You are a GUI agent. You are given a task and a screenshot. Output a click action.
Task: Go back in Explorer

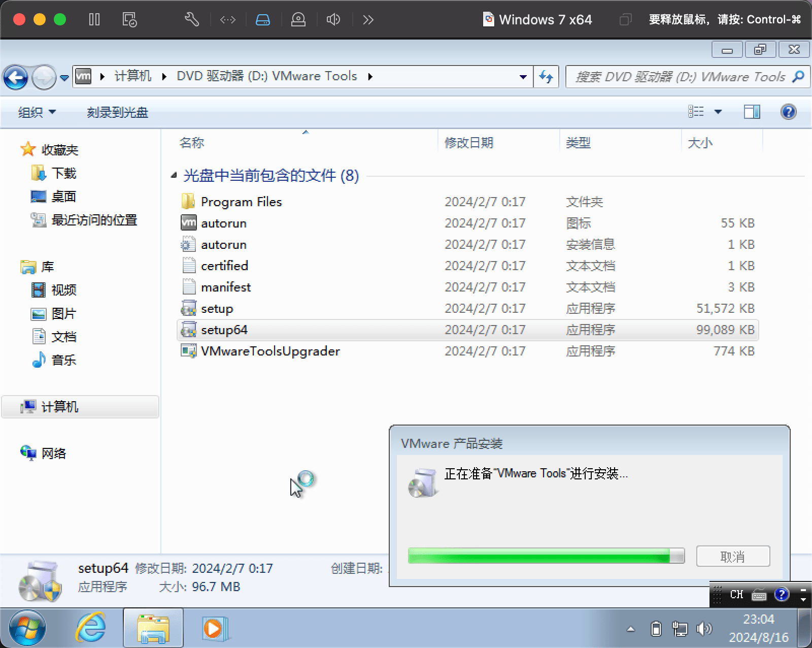click(16, 78)
